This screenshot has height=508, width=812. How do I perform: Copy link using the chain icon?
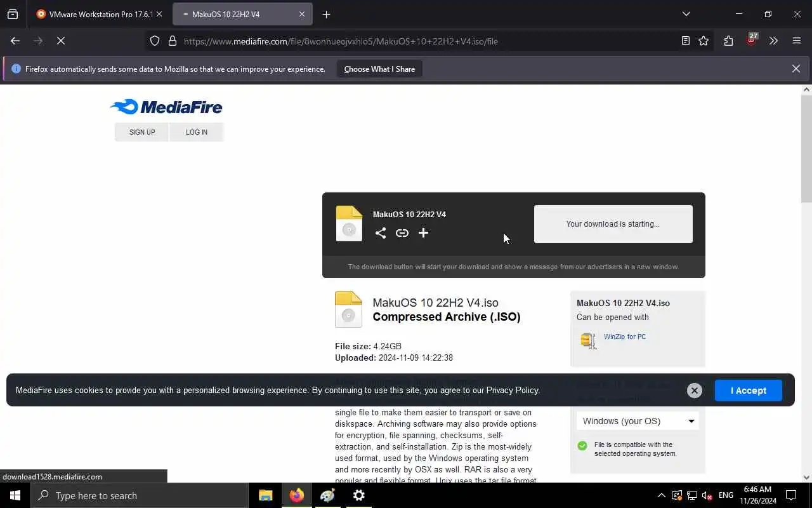(x=402, y=233)
